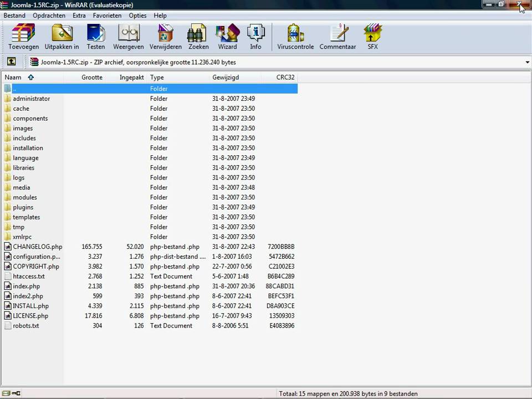
Task: Click the size value 165.755
Action: coord(91,247)
